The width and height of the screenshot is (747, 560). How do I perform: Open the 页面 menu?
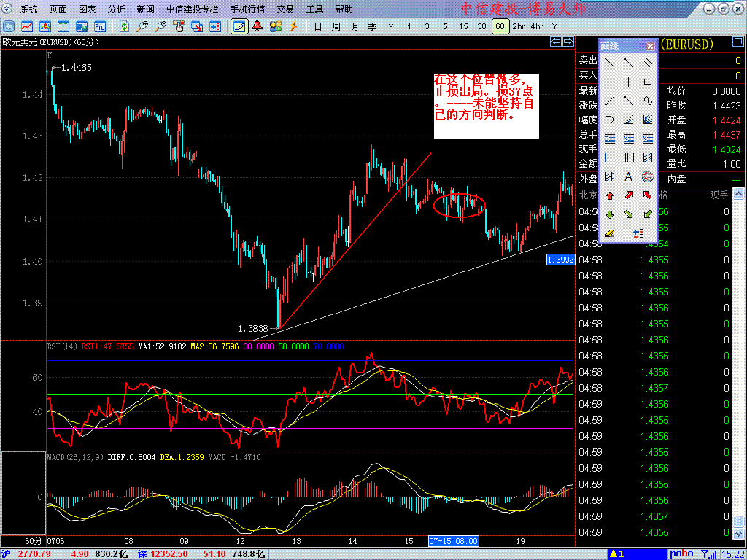click(x=58, y=9)
